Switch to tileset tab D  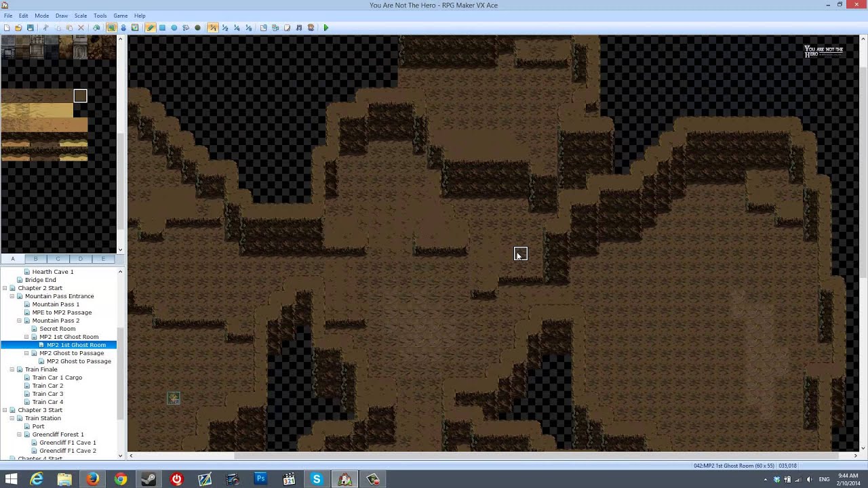(x=80, y=259)
